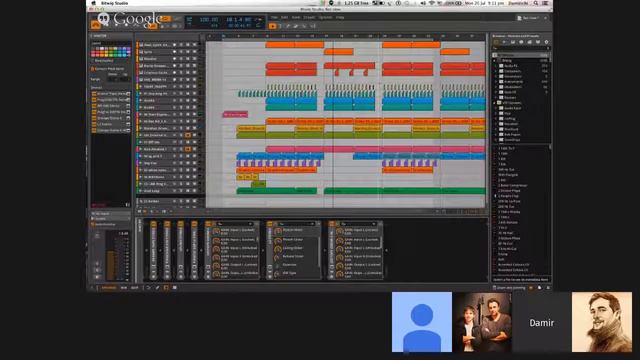The height and width of the screenshot is (360, 640).
Task: Expand the Note FX folder
Action: (x=496, y=92)
